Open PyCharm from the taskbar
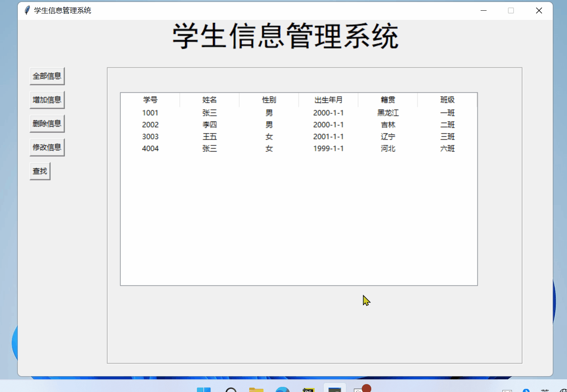 308,390
